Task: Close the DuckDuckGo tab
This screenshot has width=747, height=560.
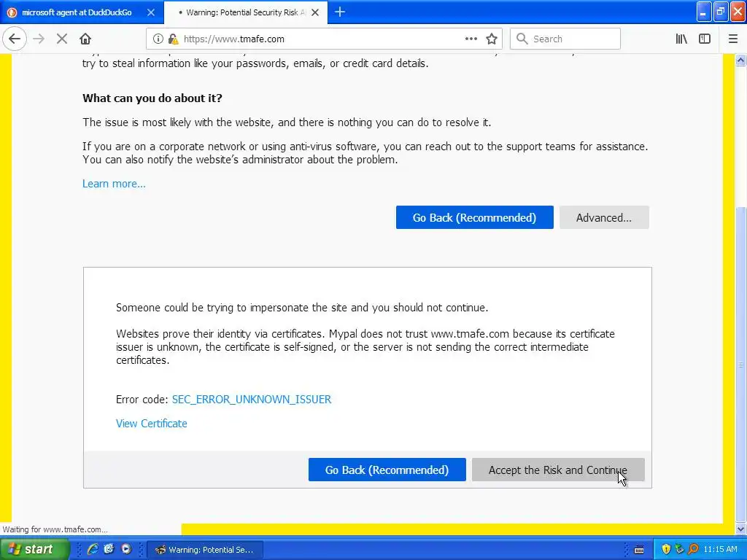Action: [x=151, y=12]
